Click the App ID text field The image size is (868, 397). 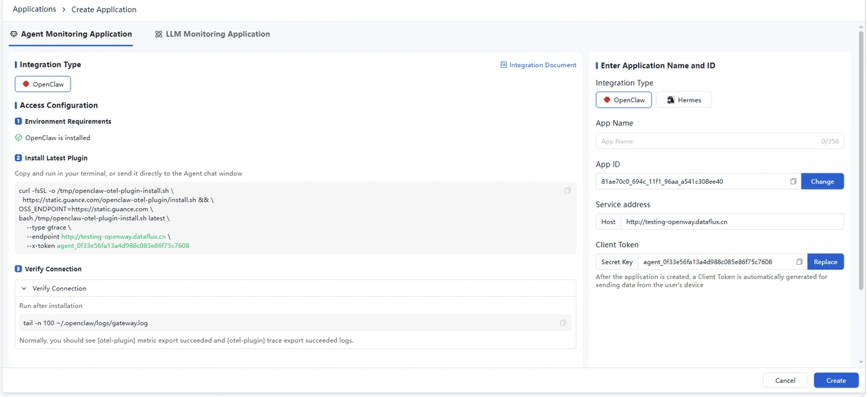coord(698,182)
